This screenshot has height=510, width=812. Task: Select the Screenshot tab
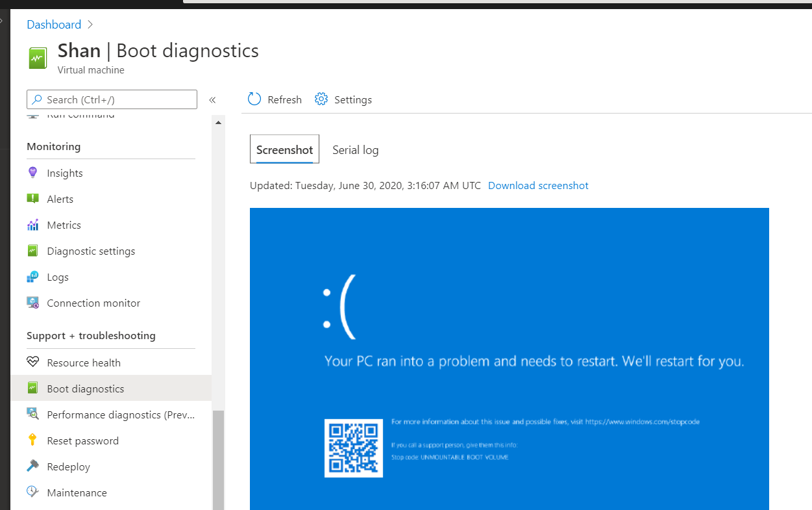click(284, 149)
